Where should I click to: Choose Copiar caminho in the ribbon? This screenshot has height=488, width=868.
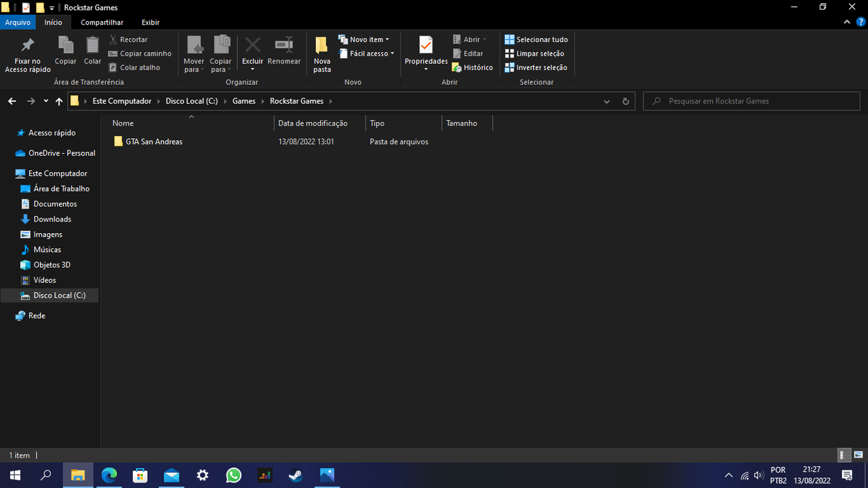140,54
